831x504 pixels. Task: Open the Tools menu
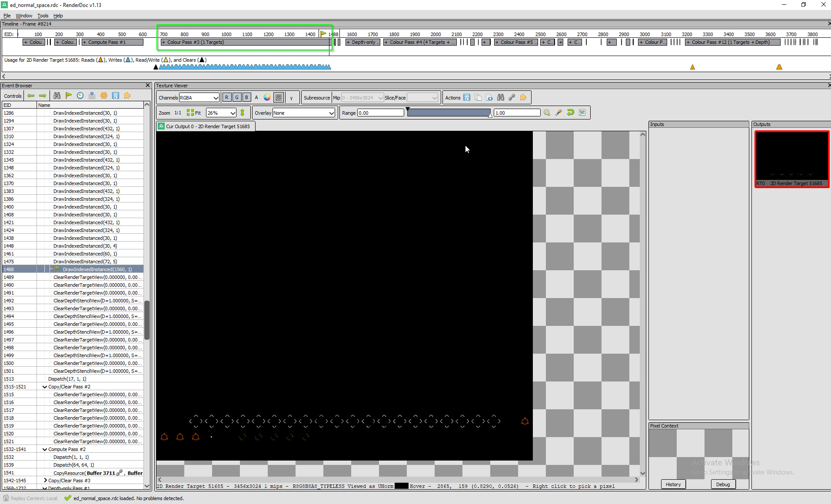pos(43,16)
